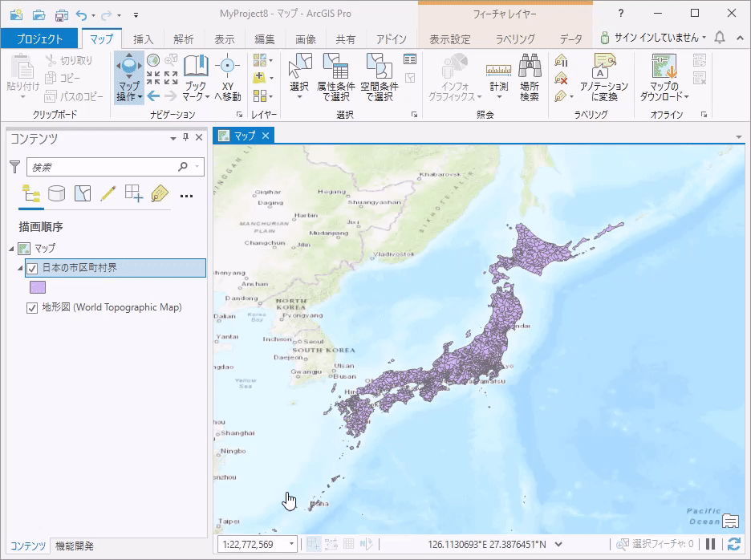751x560 pixels.
Task: Open the help question mark
Action: [x=621, y=14]
